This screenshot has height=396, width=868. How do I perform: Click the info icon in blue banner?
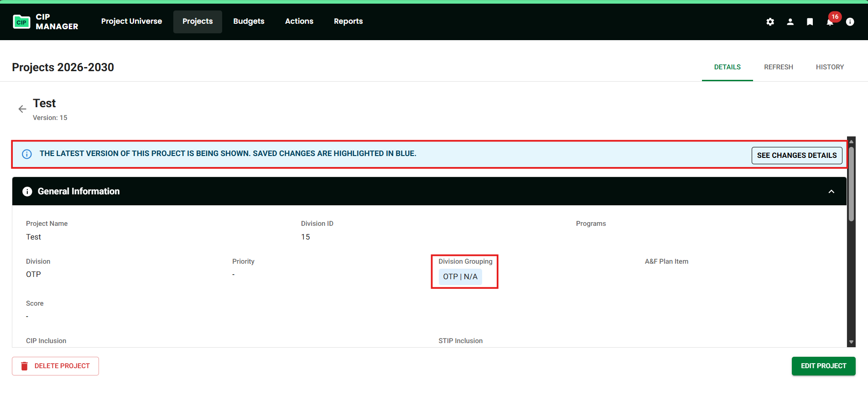coord(27,154)
